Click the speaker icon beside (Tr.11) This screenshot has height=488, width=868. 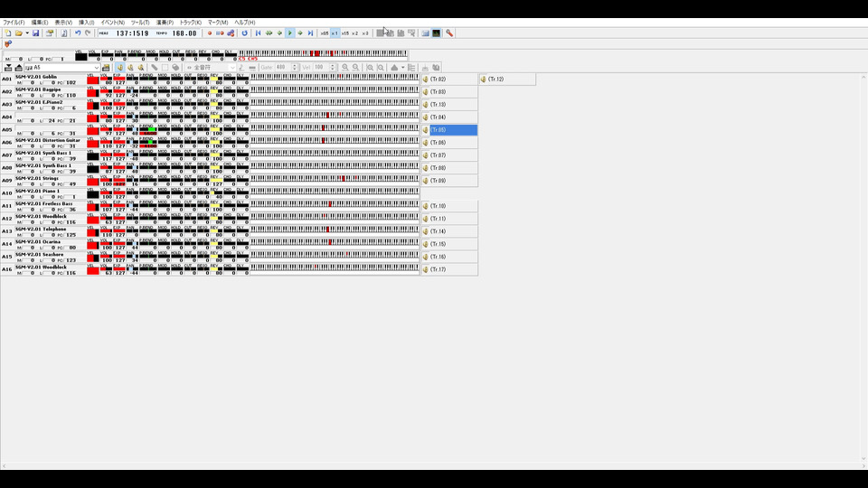[x=425, y=219]
